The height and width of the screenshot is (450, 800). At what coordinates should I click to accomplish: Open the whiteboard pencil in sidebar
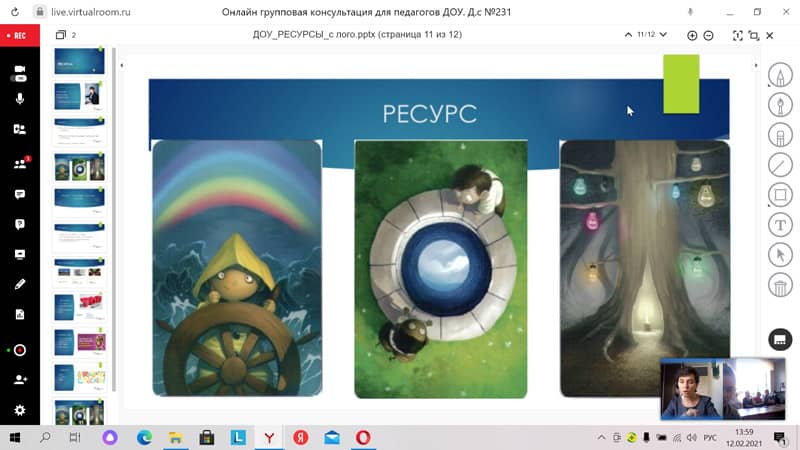pyautogui.click(x=19, y=284)
